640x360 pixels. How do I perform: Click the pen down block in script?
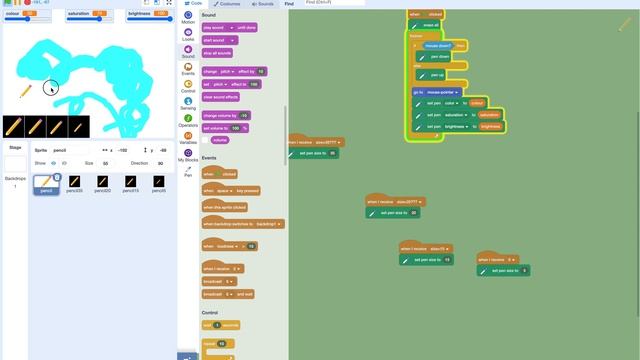tap(433, 57)
